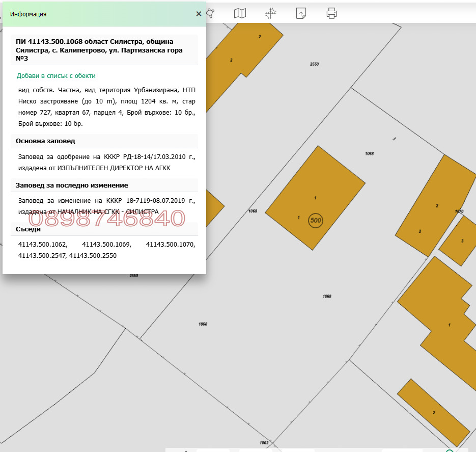Select neighbor 41143.500.2547

point(42,256)
